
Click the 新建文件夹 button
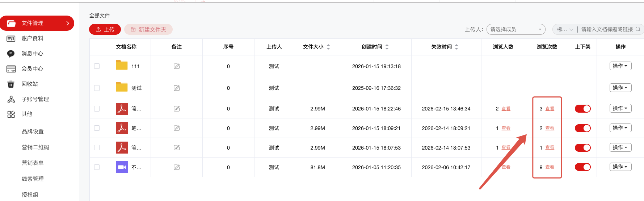pyautogui.click(x=148, y=29)
